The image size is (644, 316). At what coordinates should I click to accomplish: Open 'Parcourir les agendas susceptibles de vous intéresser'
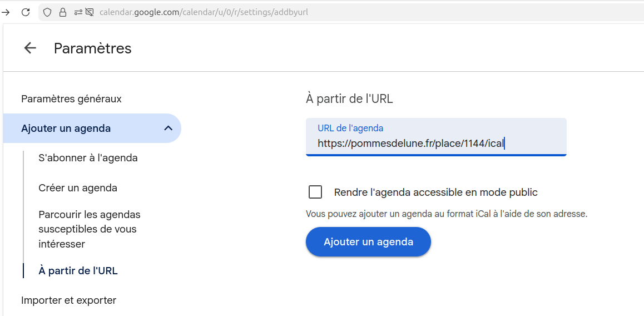(x=89, y=229)
